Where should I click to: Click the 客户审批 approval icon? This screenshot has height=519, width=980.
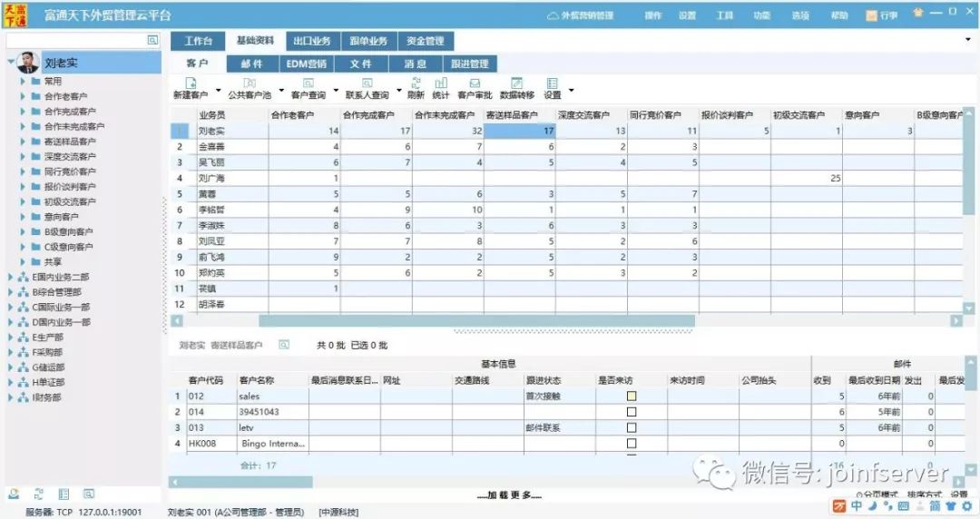pos(475,83)
